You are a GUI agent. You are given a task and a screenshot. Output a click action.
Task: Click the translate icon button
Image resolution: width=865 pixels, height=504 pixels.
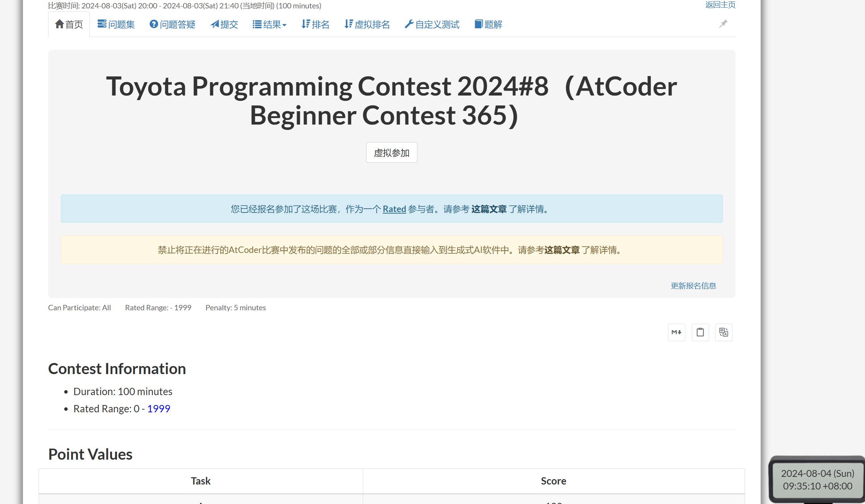point(724,332)
